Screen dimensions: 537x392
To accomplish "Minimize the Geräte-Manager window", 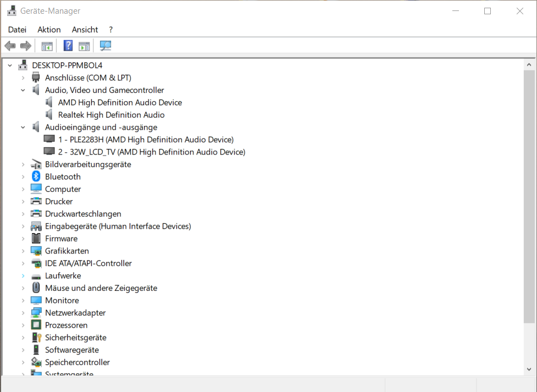I will 456,11.
